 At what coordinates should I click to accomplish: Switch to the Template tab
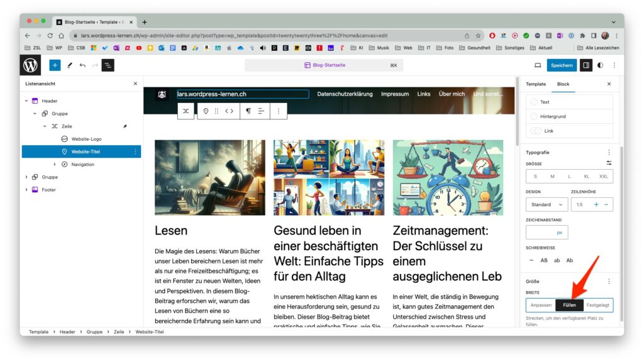click(536, 84)
